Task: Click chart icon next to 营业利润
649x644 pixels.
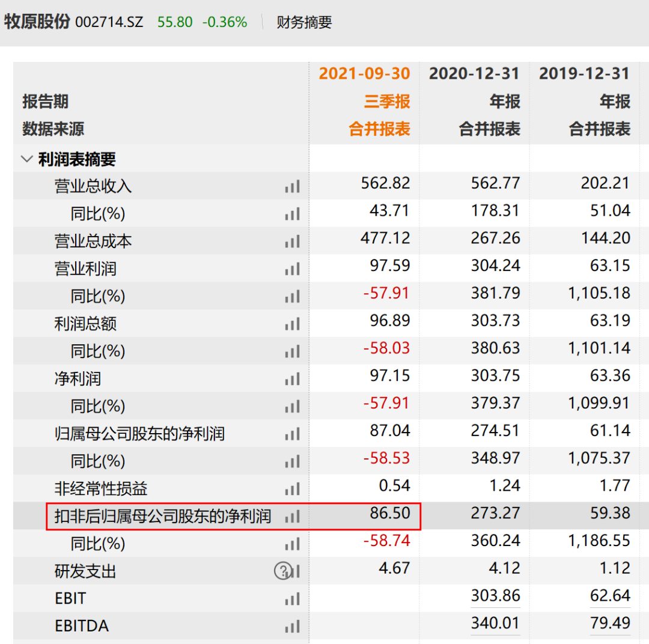Action: [292, 269]
